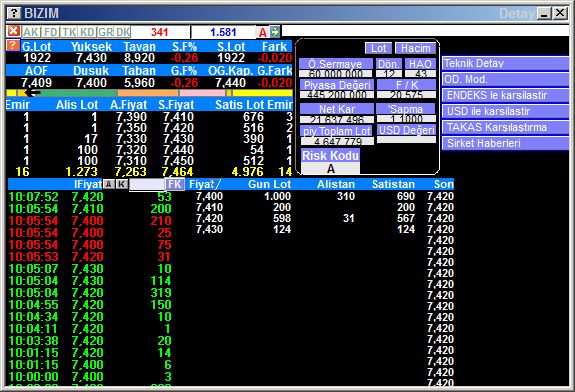
Task: Click ENDEKS le karsilastir button
Action: [x=505, y=95]
